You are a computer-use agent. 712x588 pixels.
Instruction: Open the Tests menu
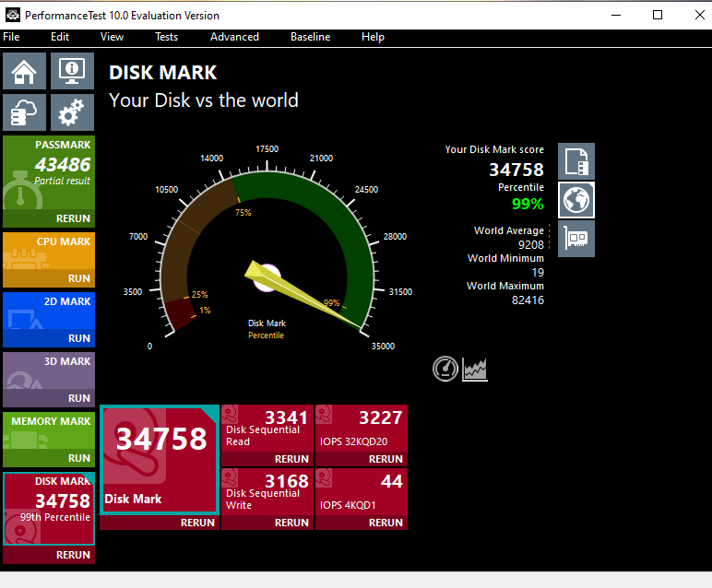pos(166,37)
